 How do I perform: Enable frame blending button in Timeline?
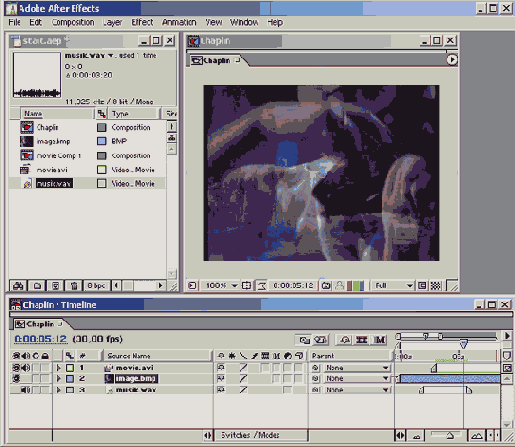pos(362,340)
